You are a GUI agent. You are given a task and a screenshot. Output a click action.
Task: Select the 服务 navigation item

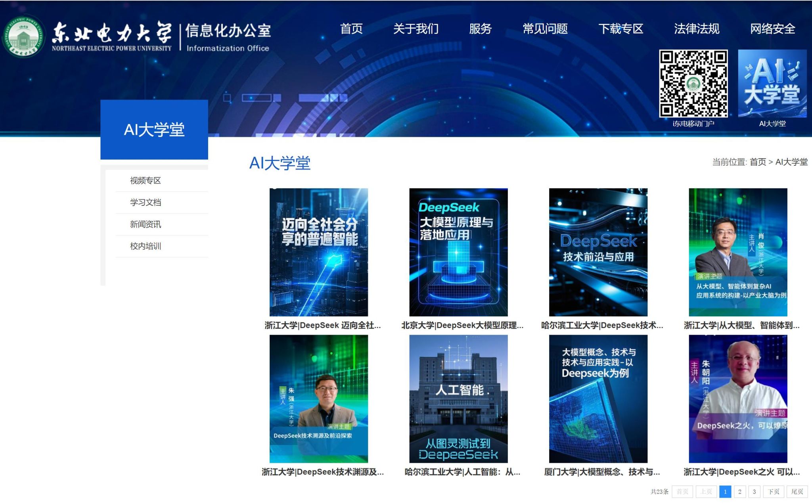pos(480,29)
